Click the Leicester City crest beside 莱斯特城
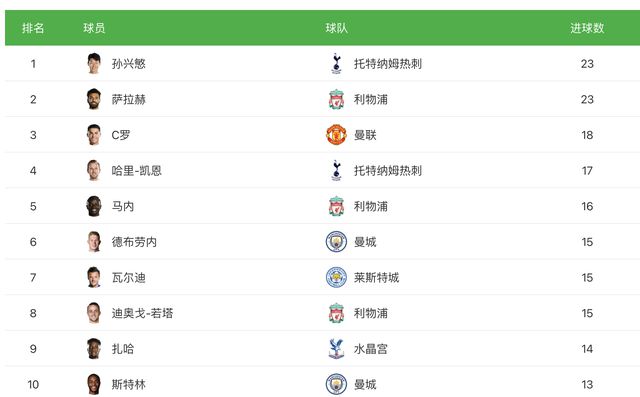This screenshot has height=397, width=640. (336, 277)
